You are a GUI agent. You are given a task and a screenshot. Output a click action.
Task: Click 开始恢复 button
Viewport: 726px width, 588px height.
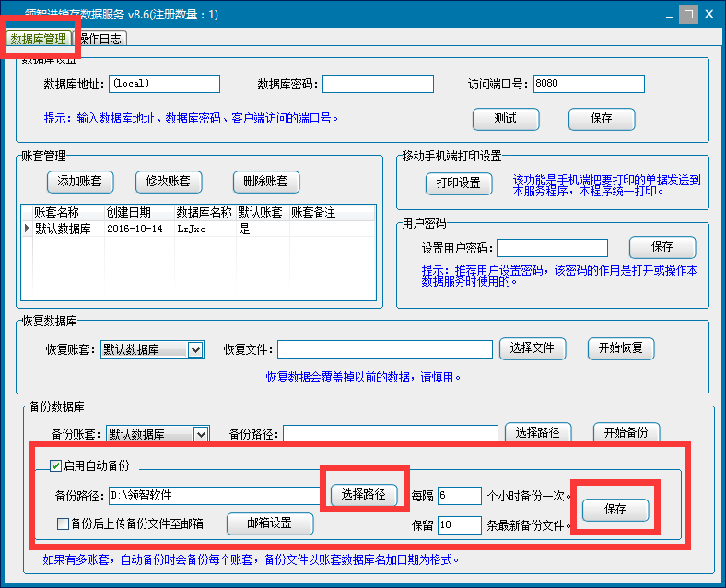[x=621, y=348]
